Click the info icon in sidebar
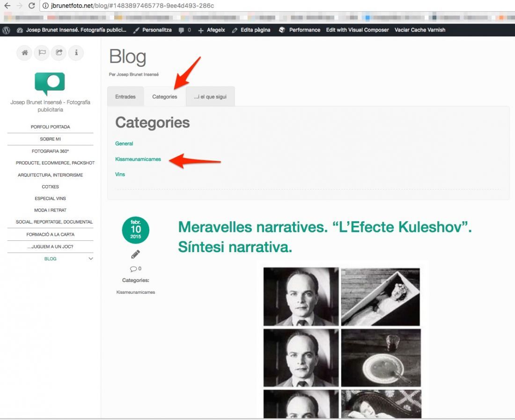The width and height of the screenshot is (515, 420). (x=76, y=52)
